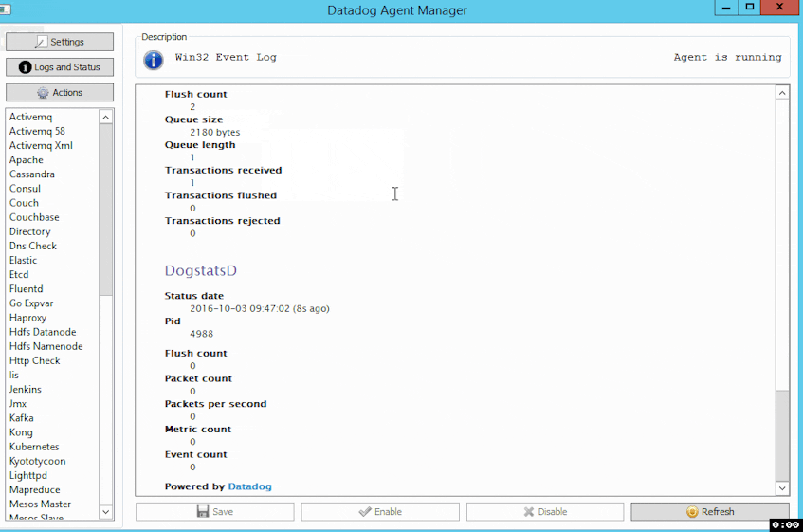Select Mapreduce integration
This screenshot has height=532, width=803.
35,489
